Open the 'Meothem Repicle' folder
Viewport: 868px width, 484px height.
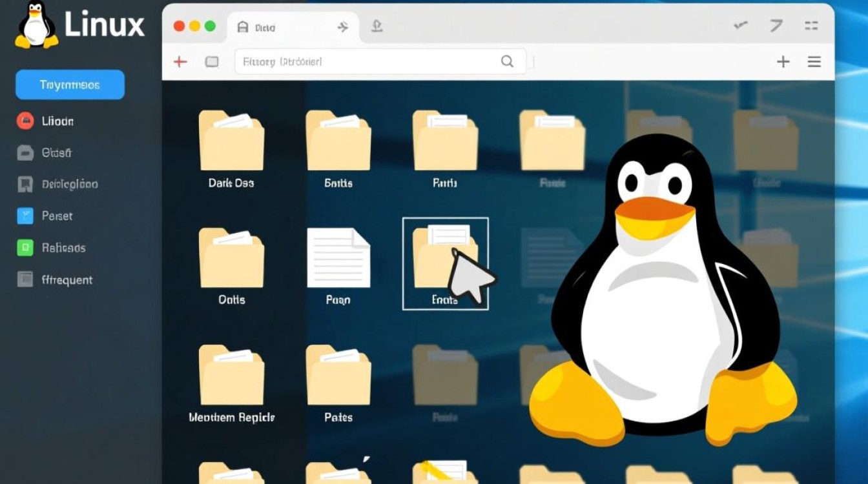point(231,376)
